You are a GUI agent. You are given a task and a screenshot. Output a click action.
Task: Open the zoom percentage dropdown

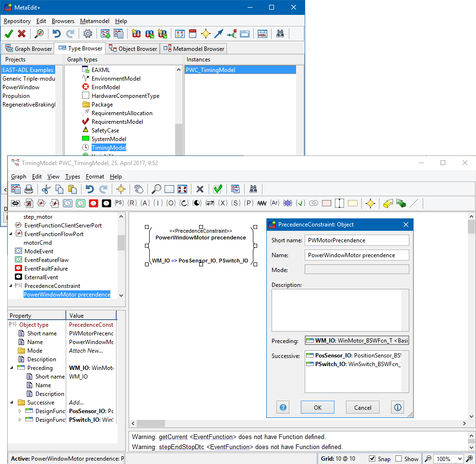point(460,459)
